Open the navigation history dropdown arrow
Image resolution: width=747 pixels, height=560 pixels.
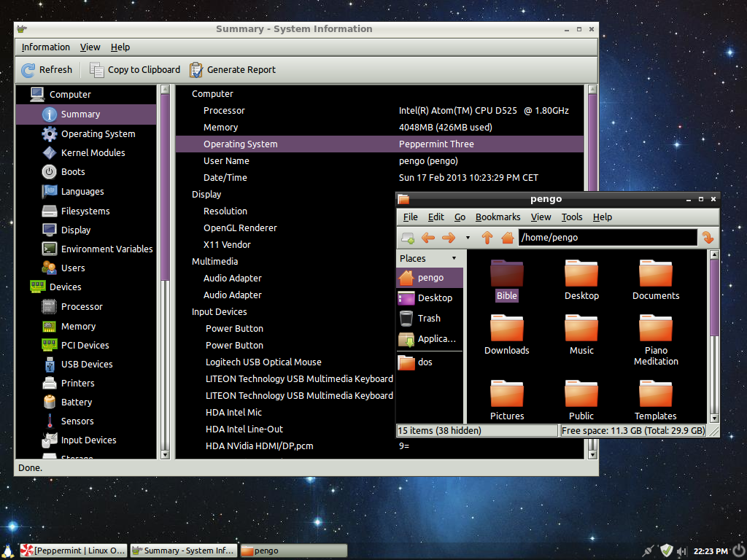point(468,238)
